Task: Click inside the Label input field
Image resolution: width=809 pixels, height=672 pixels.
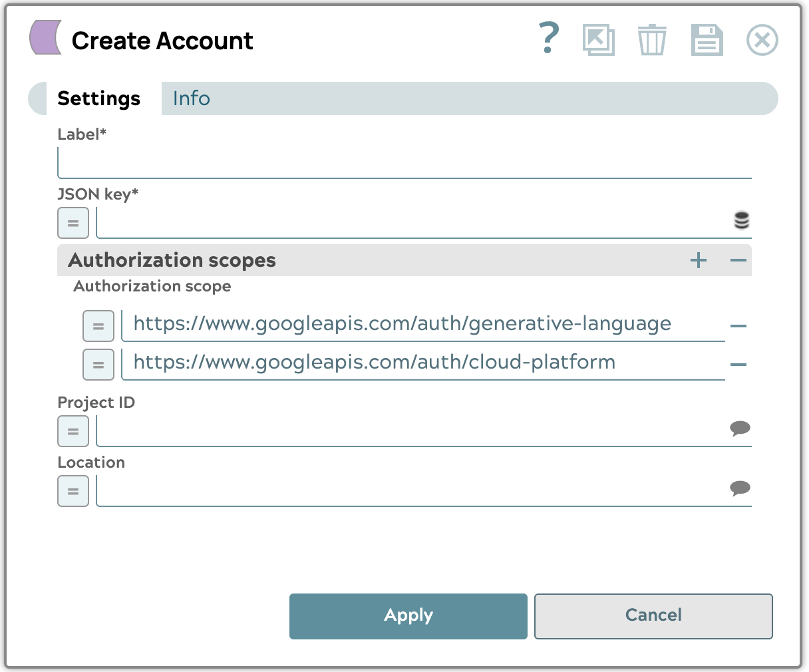Action: click(404, 163)
